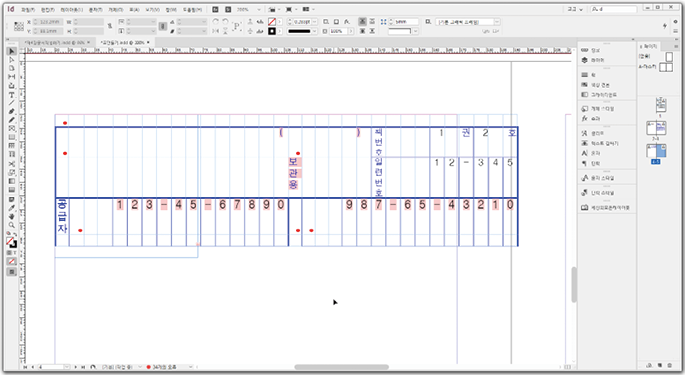
Task: Click rotate 90 degrees counter-clockwise icon
Action: (225, 21)
